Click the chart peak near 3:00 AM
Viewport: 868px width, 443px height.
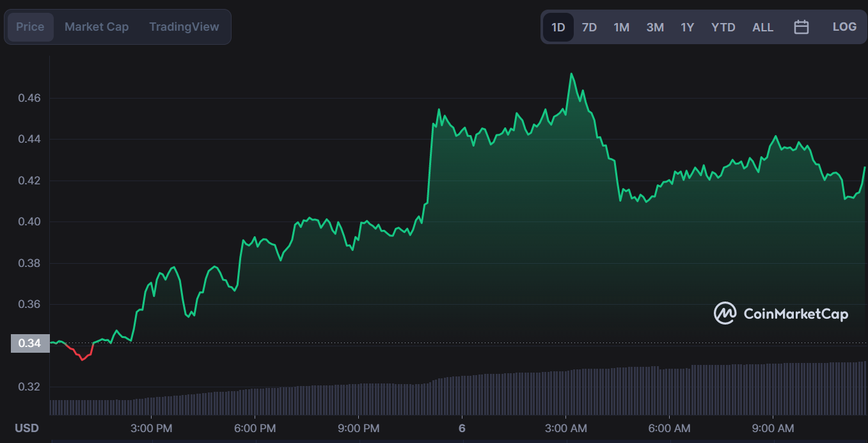coord(571,74)
